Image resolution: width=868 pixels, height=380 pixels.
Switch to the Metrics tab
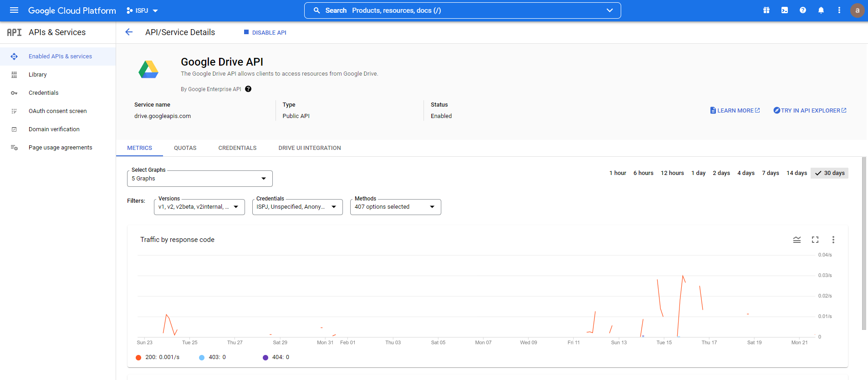tap(139, 148)
